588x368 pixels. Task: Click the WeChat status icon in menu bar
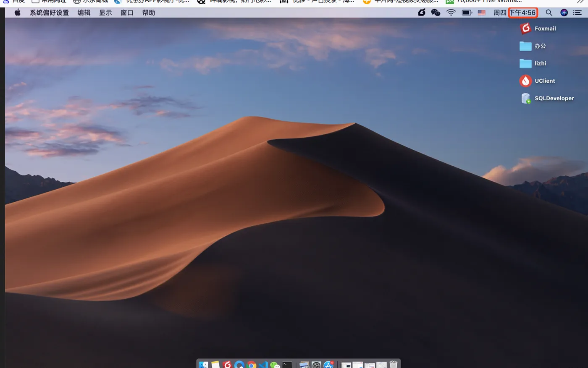[436, 13]
